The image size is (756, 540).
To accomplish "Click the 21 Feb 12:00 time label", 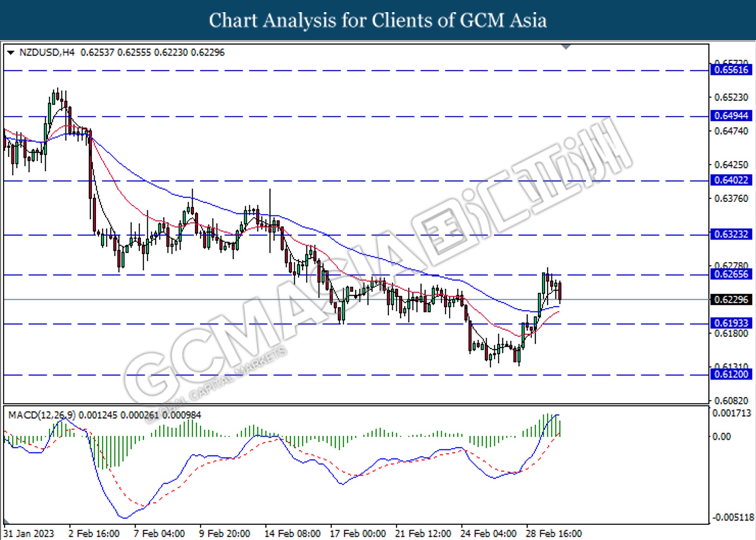I will [x=423, y=534].
